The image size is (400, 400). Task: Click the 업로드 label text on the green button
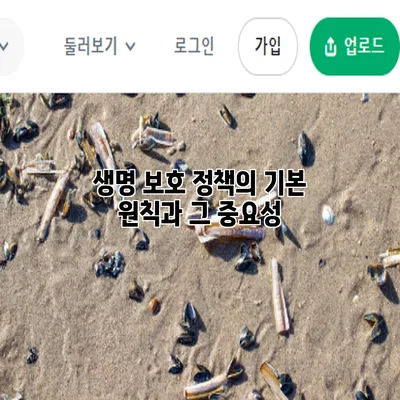(364, 46)
